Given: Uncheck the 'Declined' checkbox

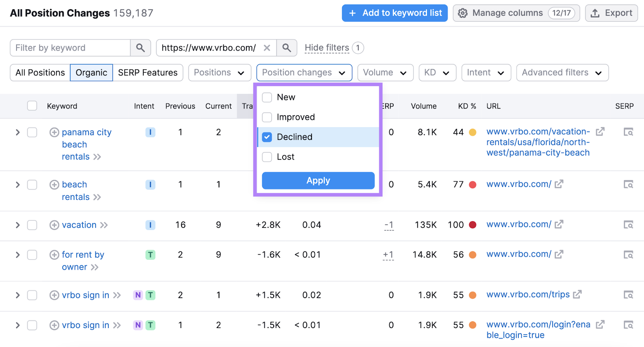Looking at the screenshot, I should coord(267,137).
